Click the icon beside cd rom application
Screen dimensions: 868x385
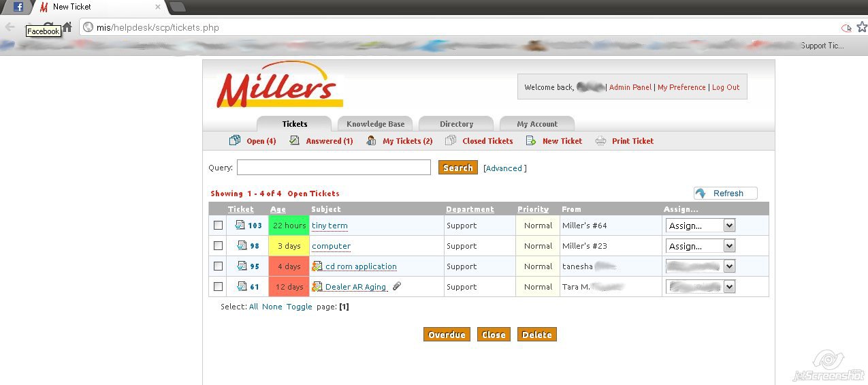[x=317, y=266]
